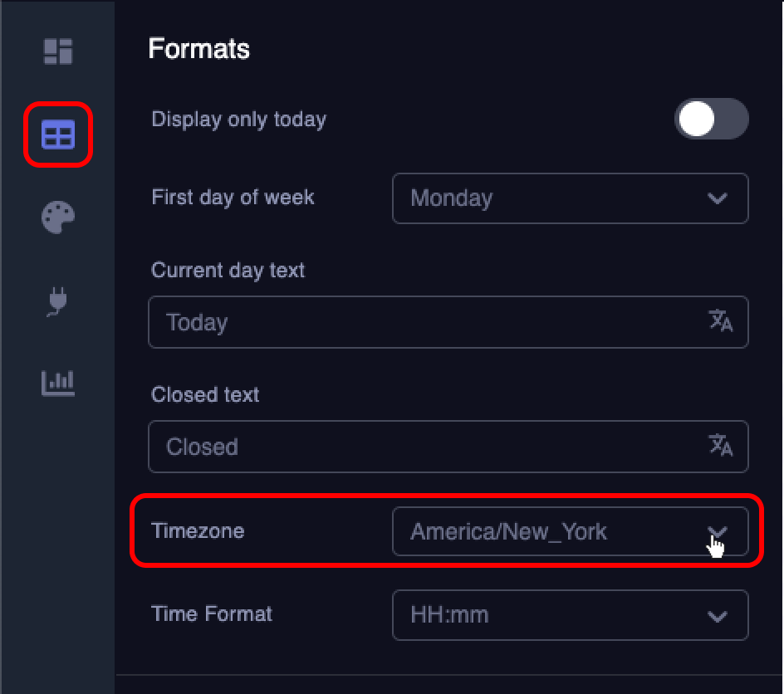Click into the Current day text input

pyautogui.click(x=448, y=322)
